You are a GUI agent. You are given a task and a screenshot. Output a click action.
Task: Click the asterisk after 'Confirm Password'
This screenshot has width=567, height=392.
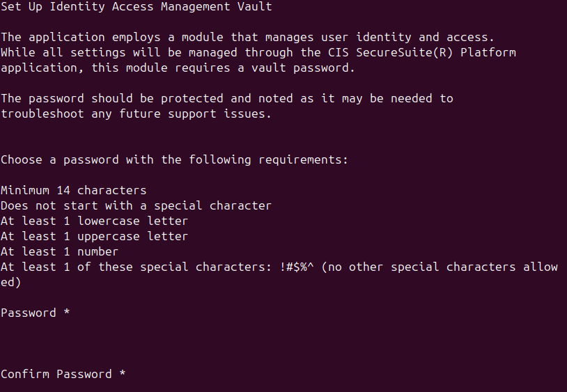(x=122, y=374)
